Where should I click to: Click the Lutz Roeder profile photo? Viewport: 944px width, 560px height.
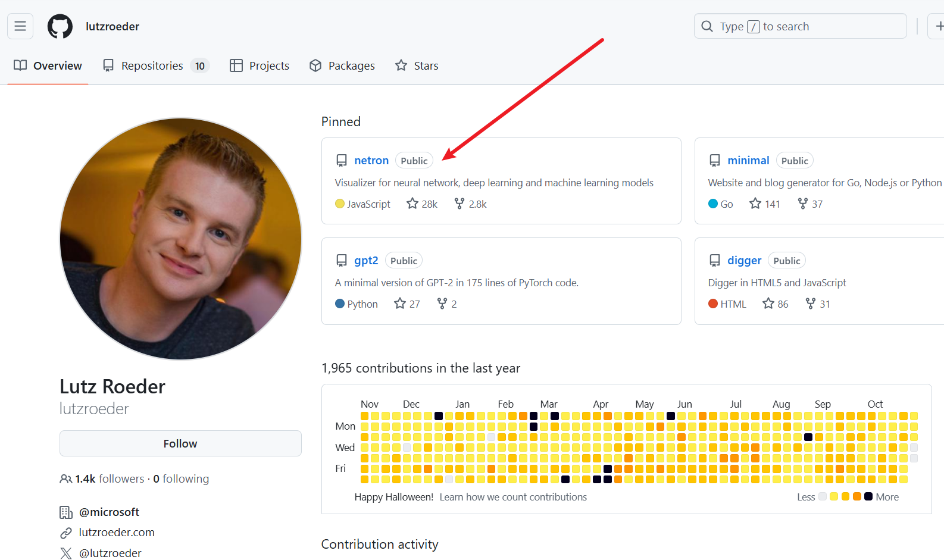coord(181,239)
